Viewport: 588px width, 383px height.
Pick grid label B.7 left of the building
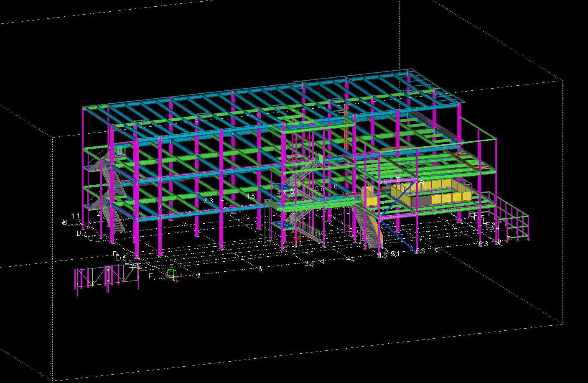[81, 233]
